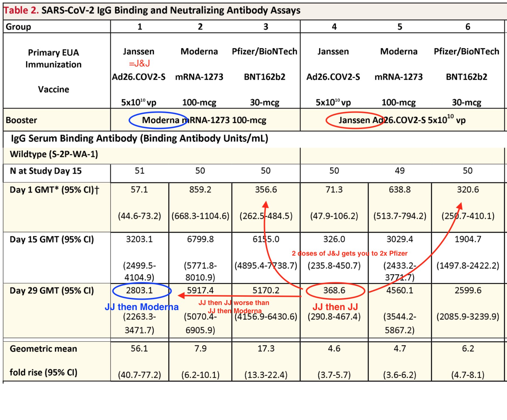
Task: Click the 'fold rise (95% CI)' row label
Action: pos(43,373)
